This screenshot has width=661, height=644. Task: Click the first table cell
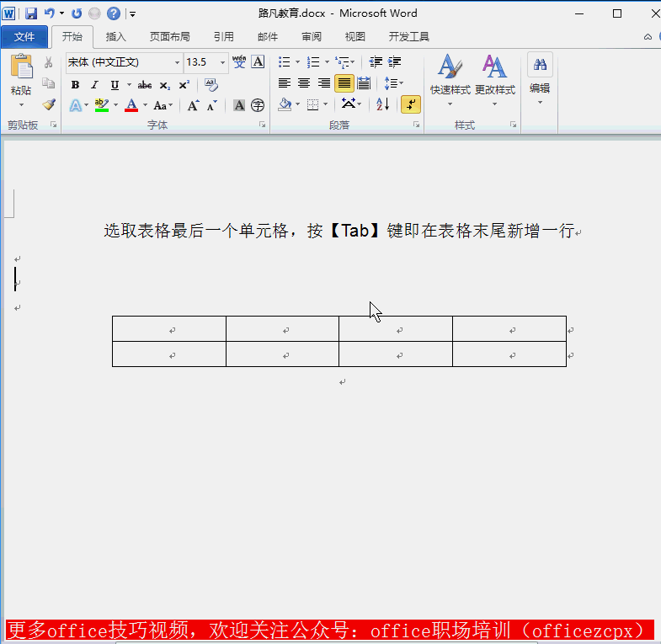[169, 329]
